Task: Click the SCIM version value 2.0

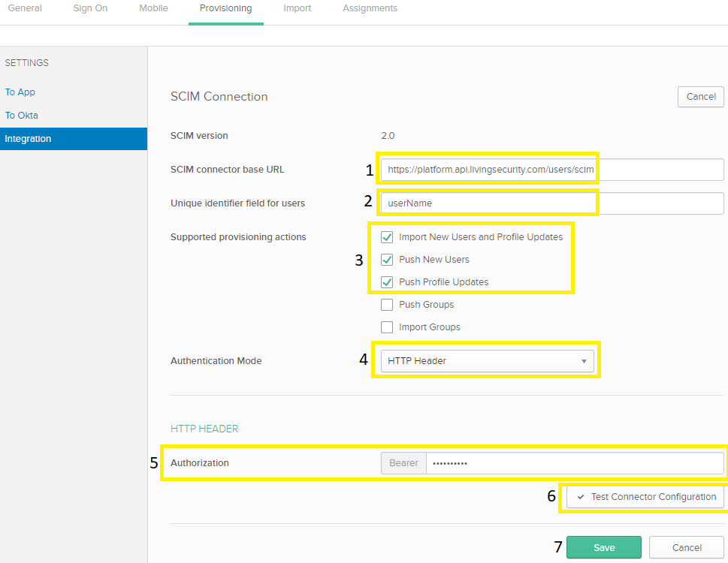Action: [x=388, y=135]
